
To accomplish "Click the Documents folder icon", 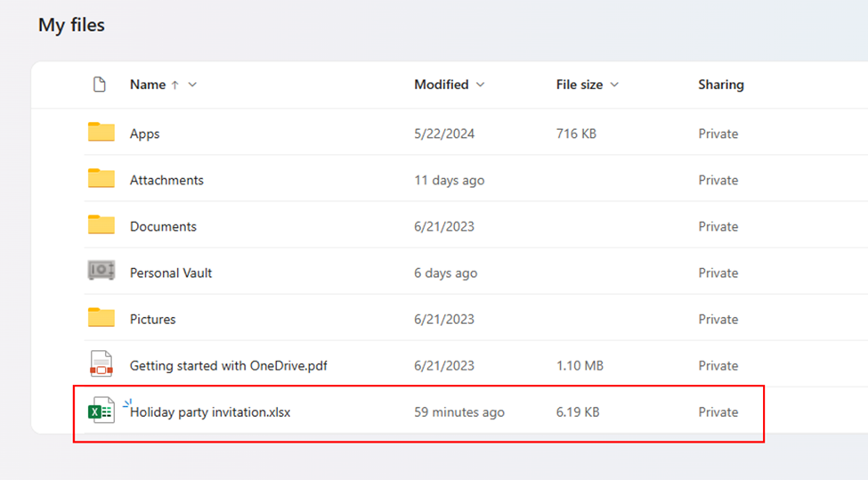I will [x=101, y=225].
